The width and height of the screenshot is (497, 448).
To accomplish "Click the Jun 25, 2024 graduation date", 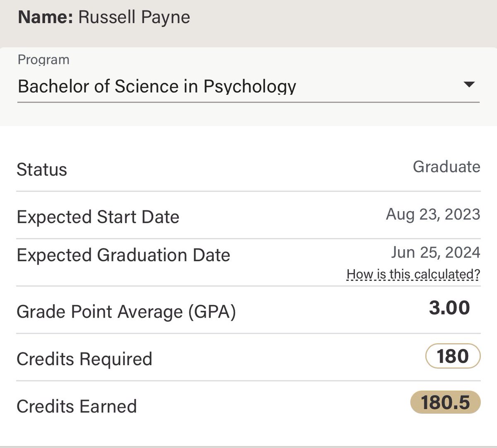I will pyautogui.click(x=435, y=253).
